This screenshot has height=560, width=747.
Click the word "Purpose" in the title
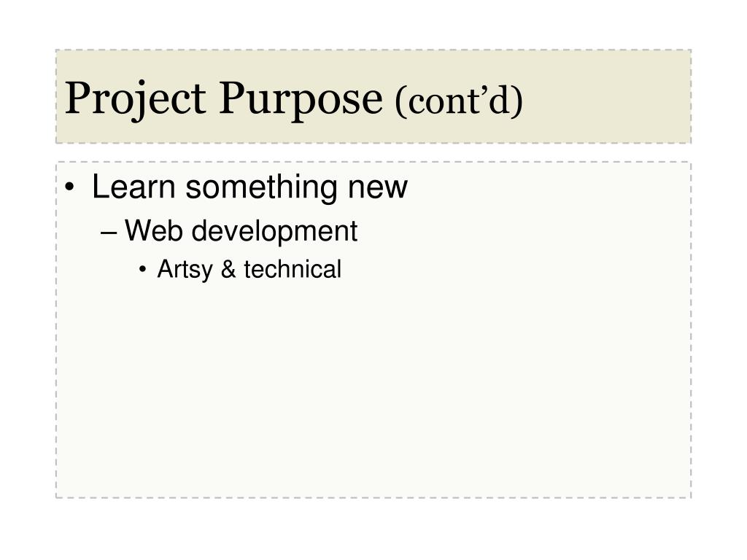pyautogui.click(x=301, y=100)
